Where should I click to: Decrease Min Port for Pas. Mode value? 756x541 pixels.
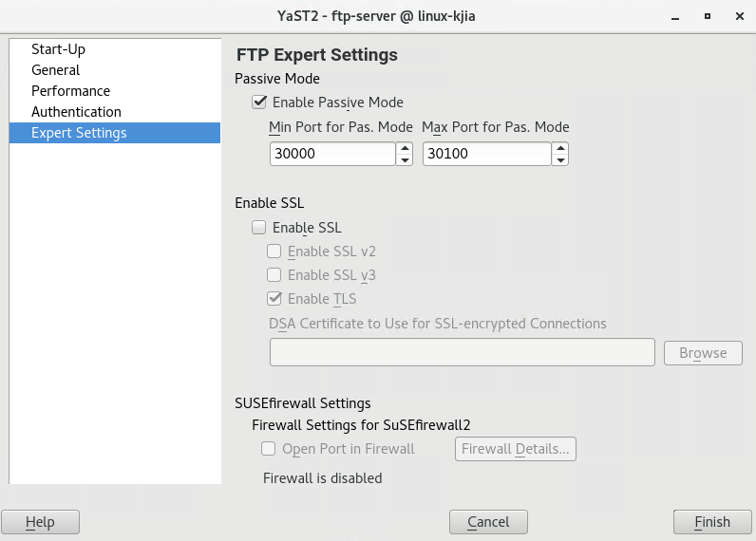[406, 160]
